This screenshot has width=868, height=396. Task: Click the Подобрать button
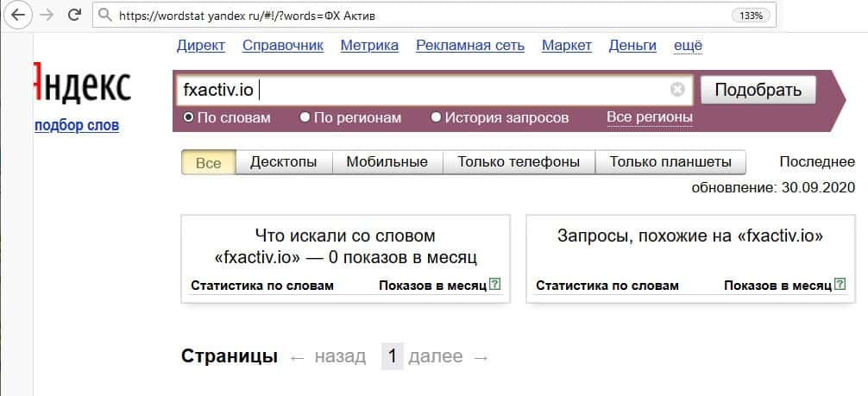(x=758, y=90)
